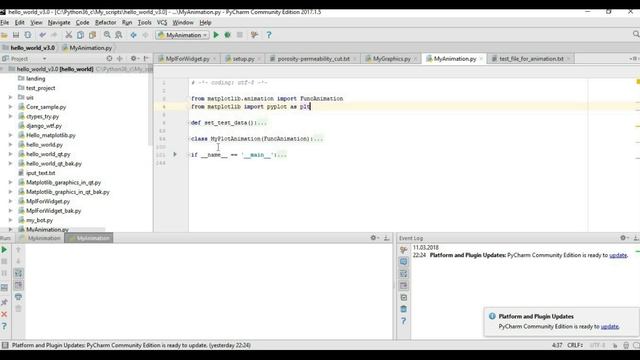Collapse all in Project panel
Image resolution: width=640 pixels, height=360 pixels.
(x=120, y=59)
